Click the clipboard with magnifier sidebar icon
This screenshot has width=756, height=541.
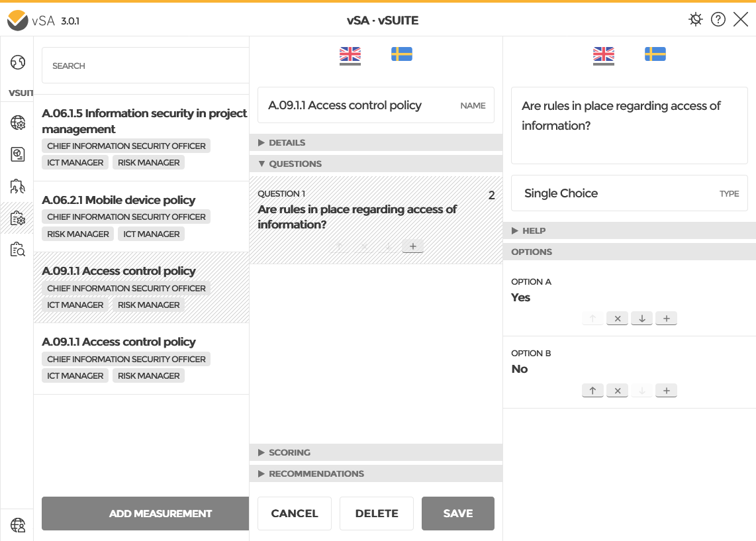(18, 250)
